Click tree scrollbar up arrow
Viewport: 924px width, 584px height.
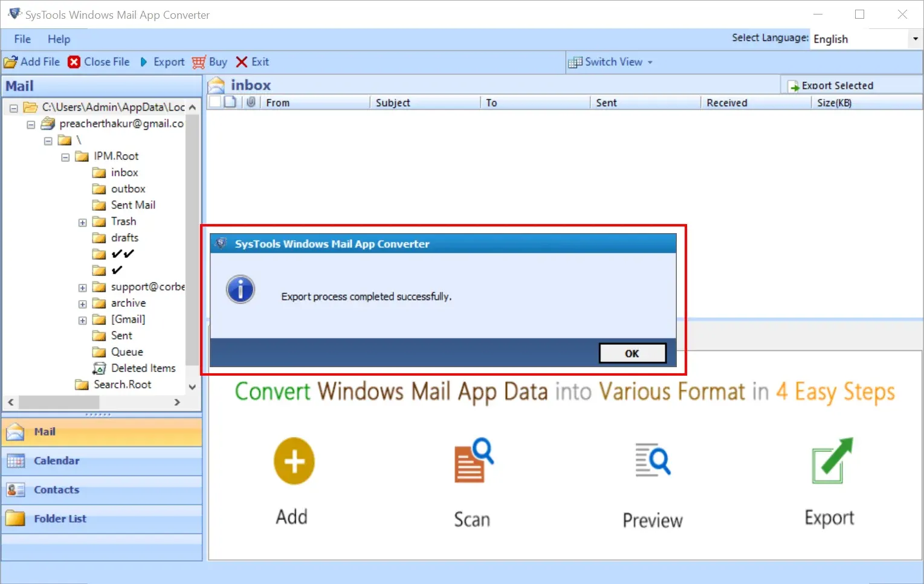tap(192, 107)
